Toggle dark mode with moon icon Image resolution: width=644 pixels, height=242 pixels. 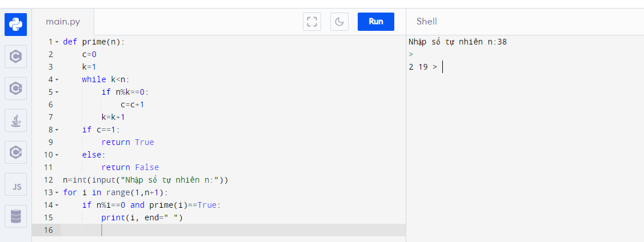[339, 22]
